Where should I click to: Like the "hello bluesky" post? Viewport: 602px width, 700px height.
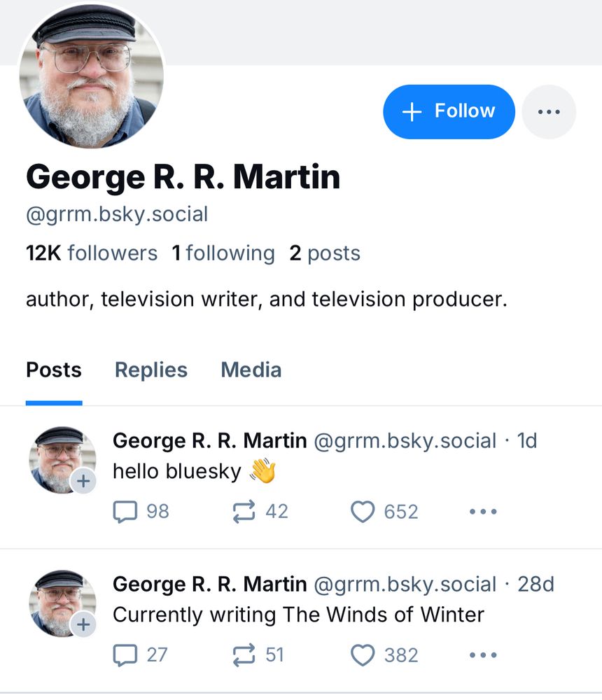[363, 512]
